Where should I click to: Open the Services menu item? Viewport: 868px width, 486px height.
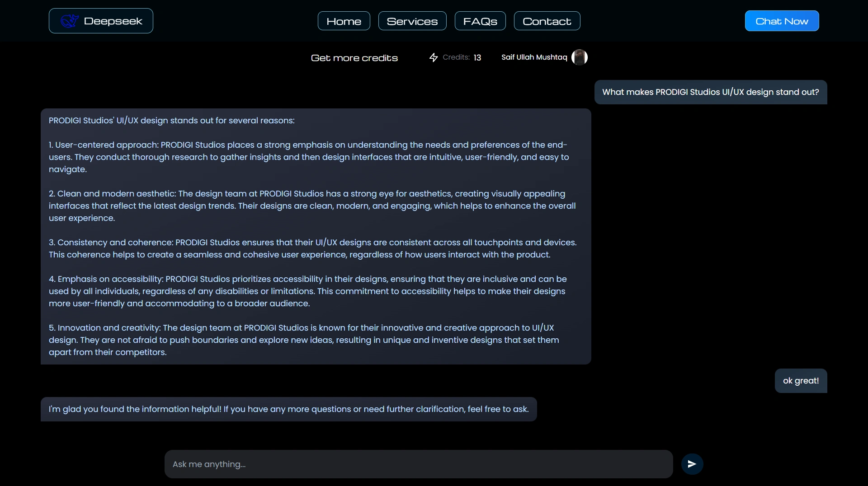412,21
